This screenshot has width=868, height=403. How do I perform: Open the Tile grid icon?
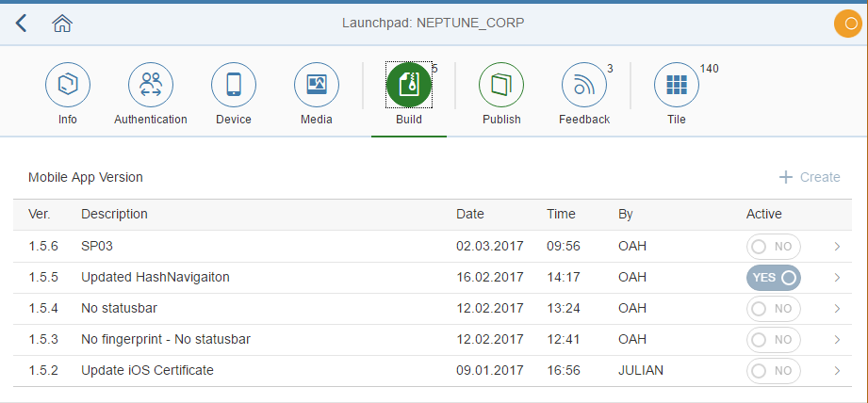click(x=677, y=86)
